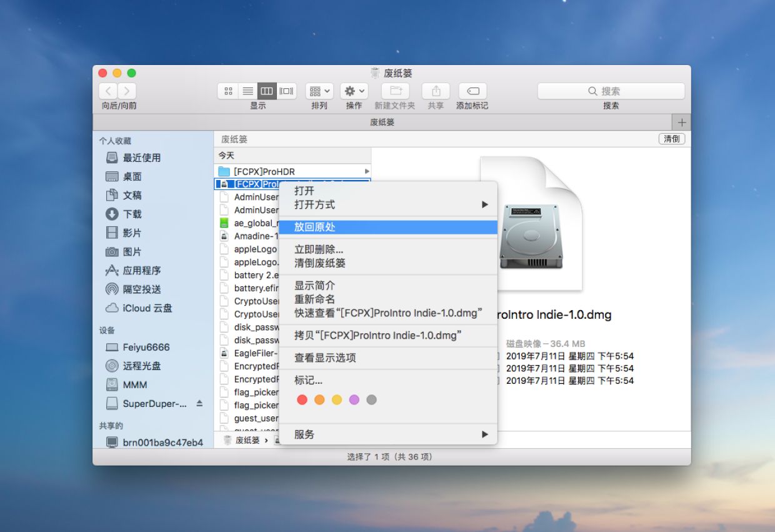Add a new Finder tab with plus button

point(682,123)
